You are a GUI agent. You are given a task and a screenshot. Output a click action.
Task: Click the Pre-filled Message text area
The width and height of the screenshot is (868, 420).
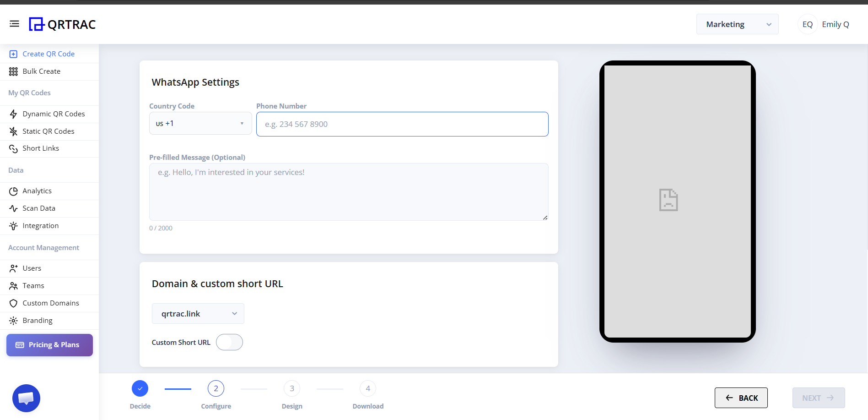click(x=349, y=192)
